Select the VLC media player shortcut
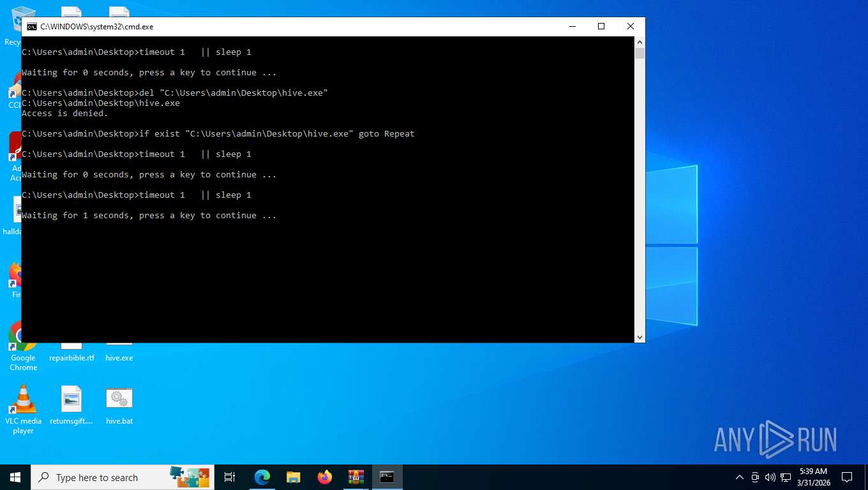This screenshot has height=490, width=868. click(24, 410)
